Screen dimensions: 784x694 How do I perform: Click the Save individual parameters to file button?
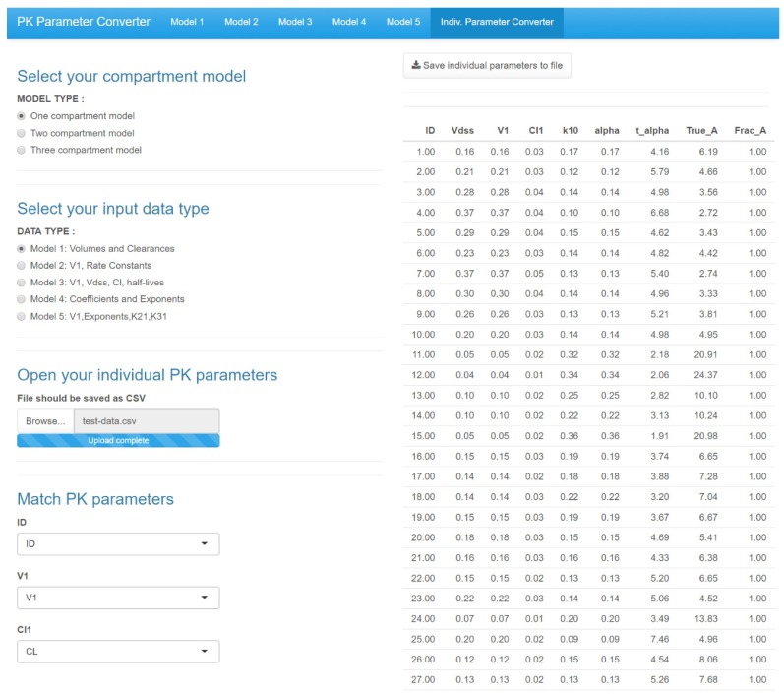pos(487,66)
